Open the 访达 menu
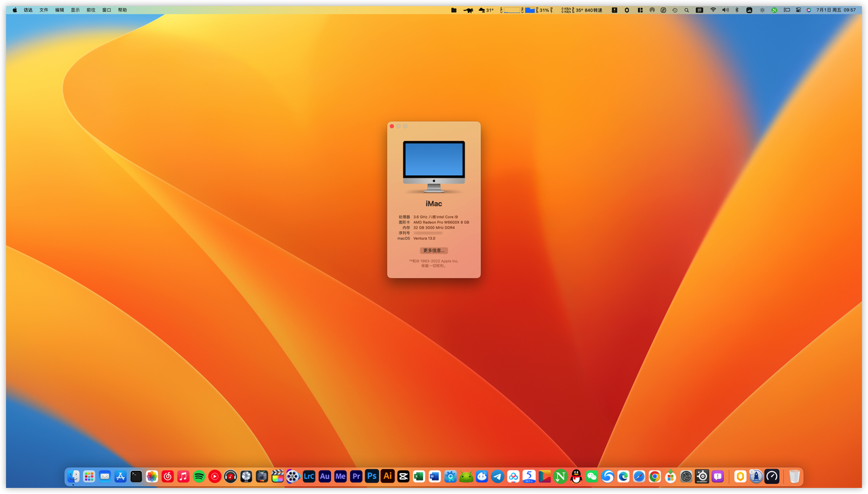Image resolution: width=868 pixels, height=494 pixels. 28,10
